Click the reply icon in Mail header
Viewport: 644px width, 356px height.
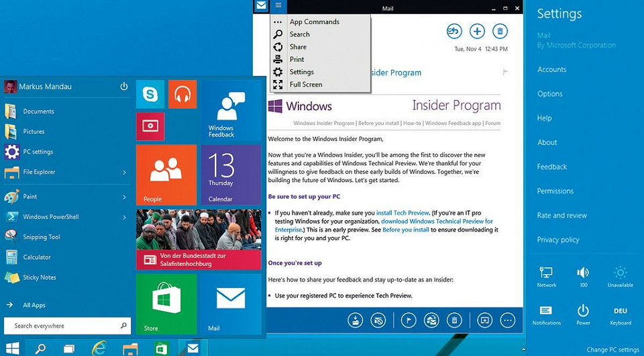click(x=454, y=31)
